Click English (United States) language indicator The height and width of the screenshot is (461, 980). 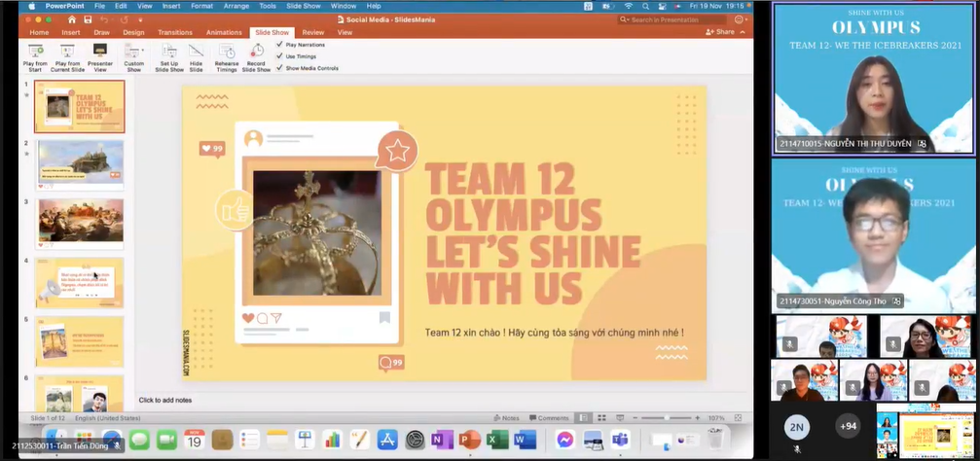click(x=107, y=418)
